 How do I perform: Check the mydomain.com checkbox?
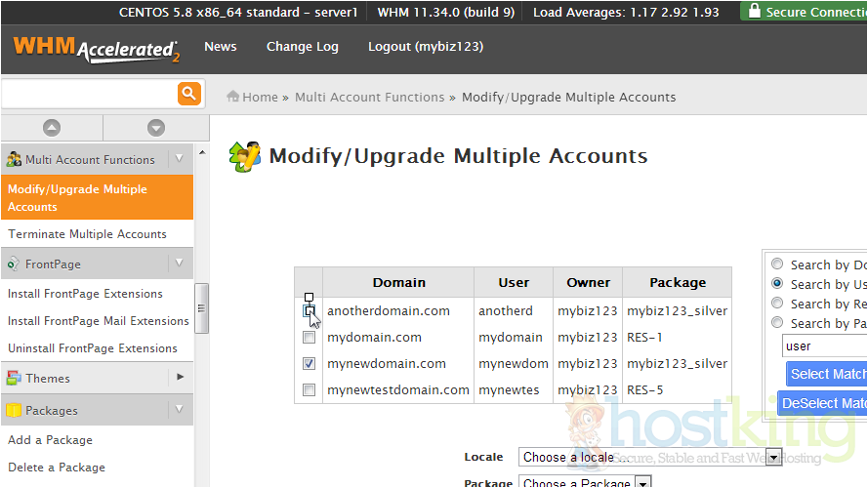click(x=309, y=338)
